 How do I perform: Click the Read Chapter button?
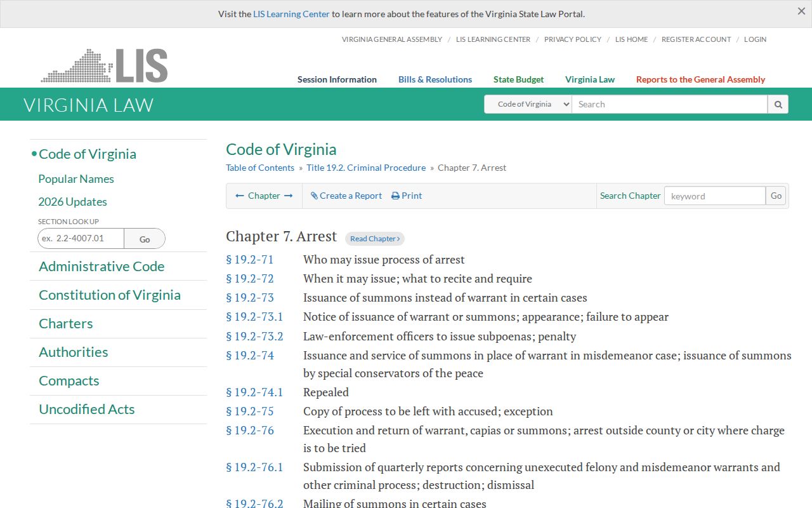[x=375, y=239]
